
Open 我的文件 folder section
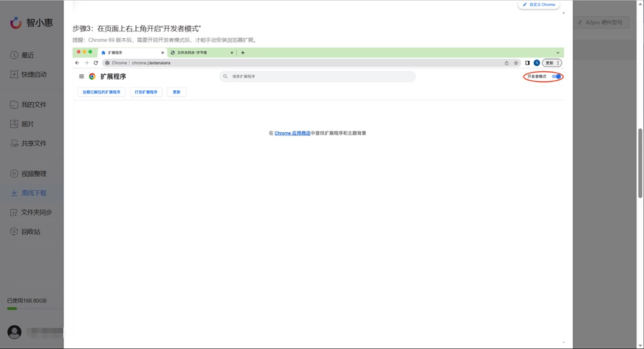coord(33,105)
